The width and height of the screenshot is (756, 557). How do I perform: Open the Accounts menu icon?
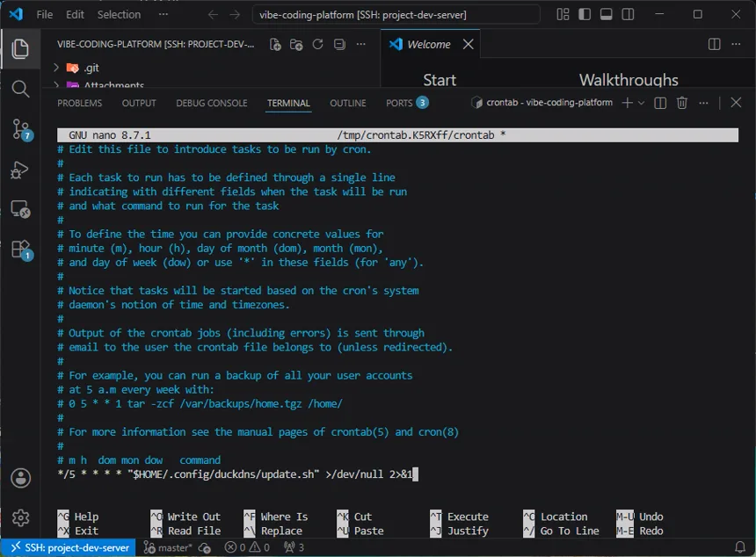click(x=20, y=479)
